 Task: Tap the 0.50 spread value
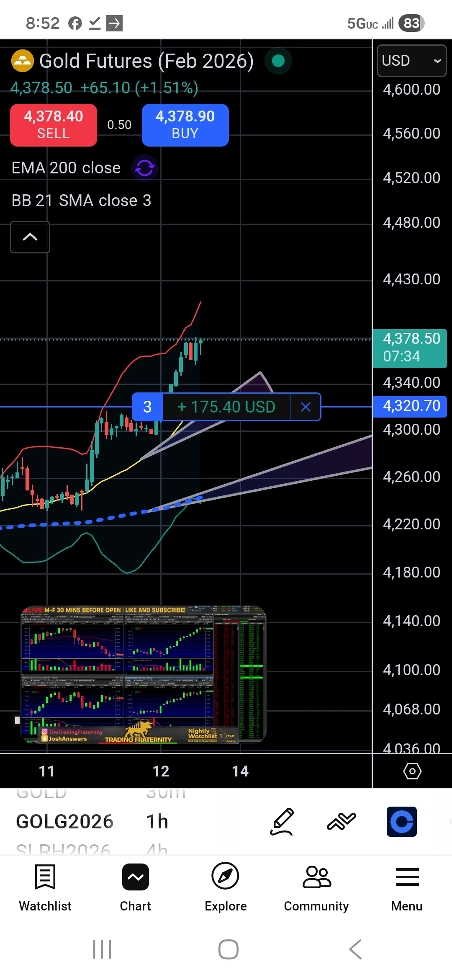[x=119, y=125]
